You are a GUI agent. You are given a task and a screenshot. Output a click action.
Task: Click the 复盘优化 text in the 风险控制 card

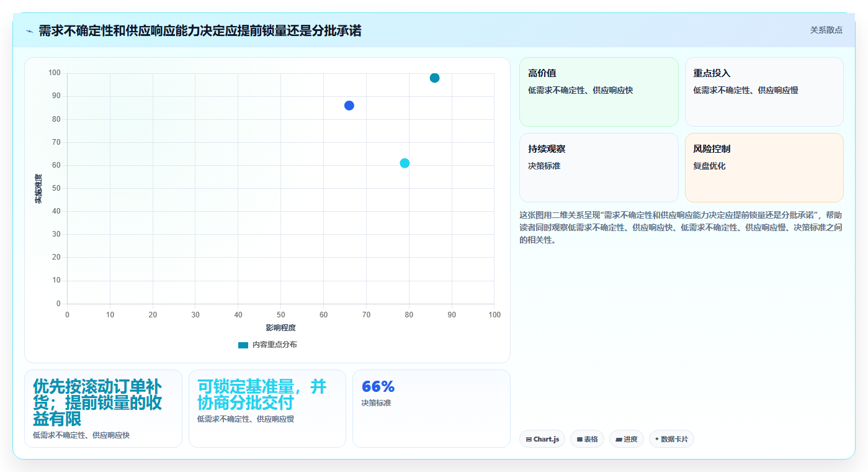(709, 166)
